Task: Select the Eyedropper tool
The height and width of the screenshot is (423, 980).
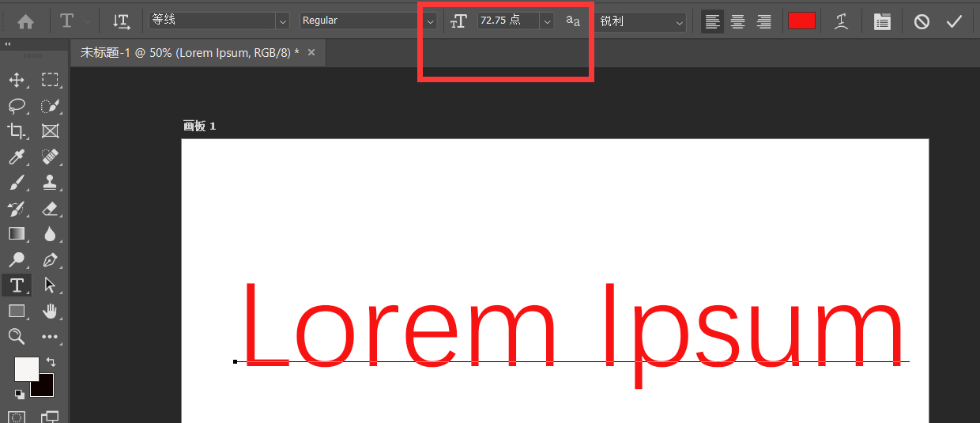Action: click(17, 157)
